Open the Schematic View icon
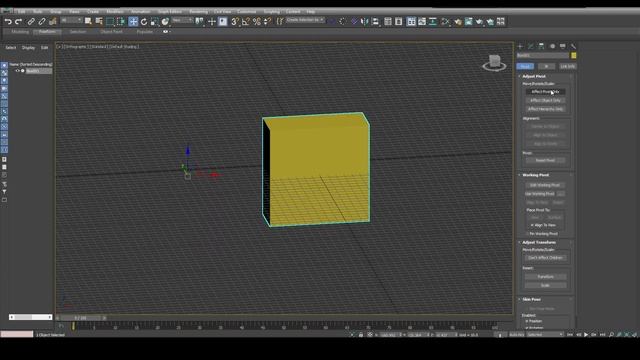The height and width of the screenshot is (360, 640). pyautogui.click(x=433, y=22)
